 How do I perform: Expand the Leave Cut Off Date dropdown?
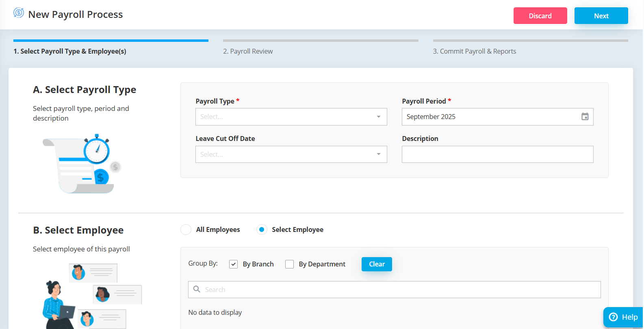(x=291, y=154)
